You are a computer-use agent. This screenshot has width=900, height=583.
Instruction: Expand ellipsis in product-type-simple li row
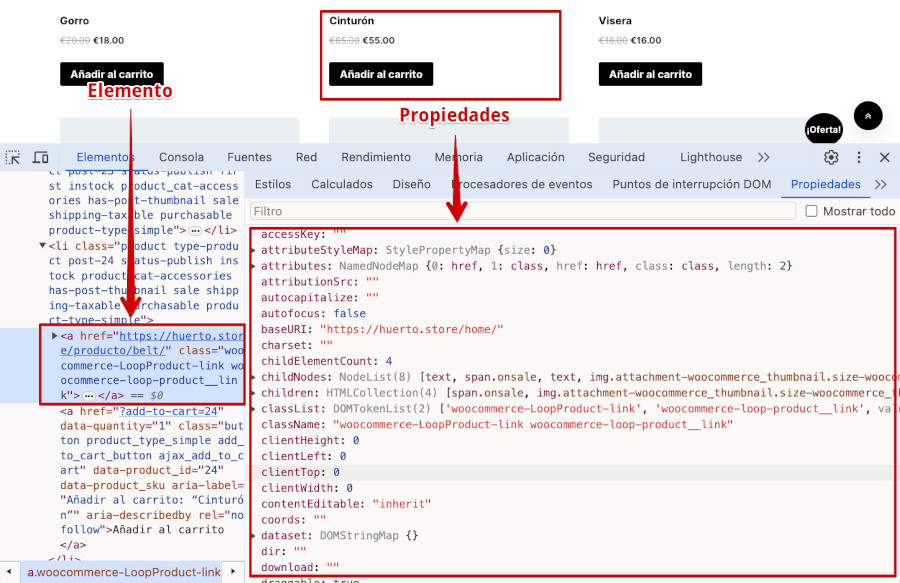pyautogui.click(x=196, y=231)
